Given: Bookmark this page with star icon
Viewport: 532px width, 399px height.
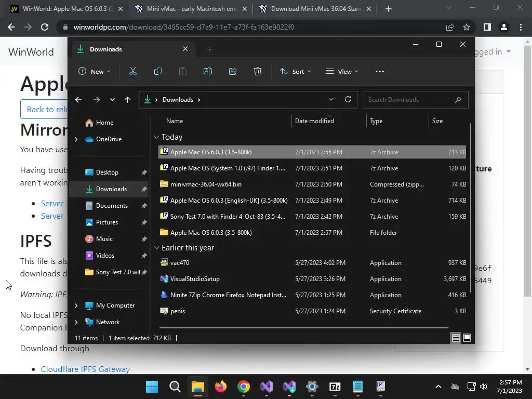Looking at the screenshot, I should tap(467, 27).
